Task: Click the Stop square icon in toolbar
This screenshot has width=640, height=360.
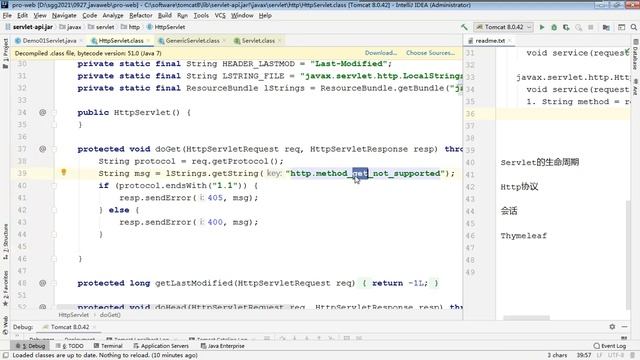Action: [x=591, y=27]
